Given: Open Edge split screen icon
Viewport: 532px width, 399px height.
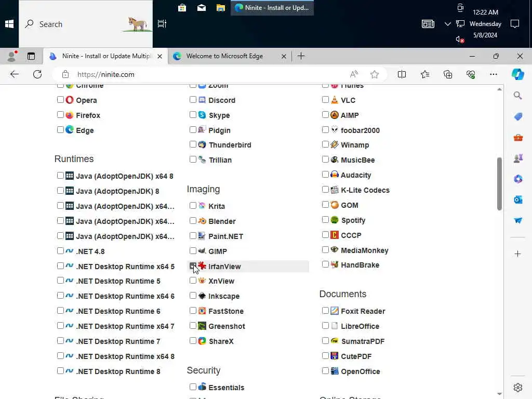Looking at the screenshot, I should (402, 74).
